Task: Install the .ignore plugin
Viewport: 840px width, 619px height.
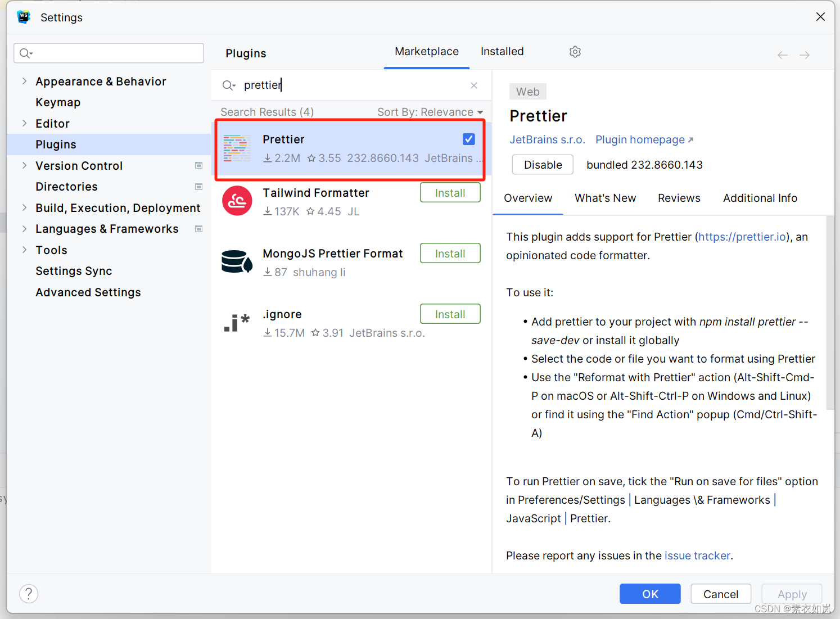Action: pos(450,314)
